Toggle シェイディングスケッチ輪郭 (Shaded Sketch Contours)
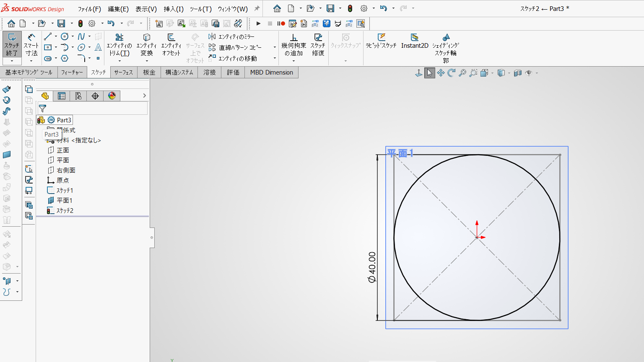Image resolution: width=644 pixels, height=362 pixels. pyautogui.click(x=446, y=48)
